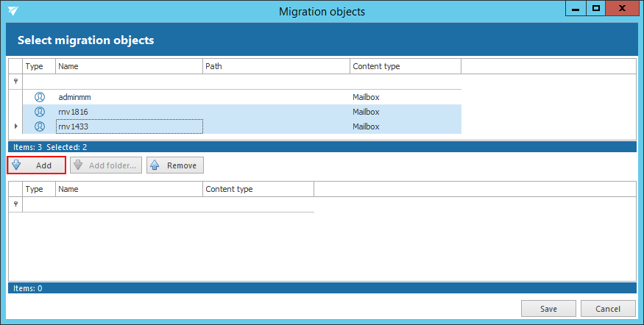The width and height of the screenshot is (644, 325).
Task: Click the Name header in lower grid
Action: [x=129, y=189]
